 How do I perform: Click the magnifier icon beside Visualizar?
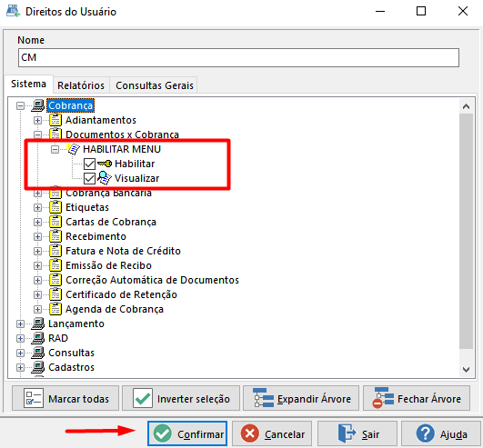click(105, 178)
